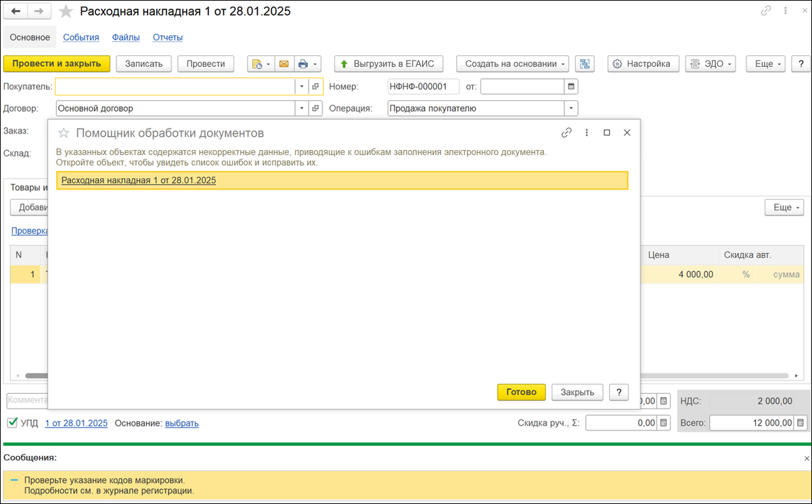The height and width of the screenshot is (504, 812).
Task: Expand the Покупатель dropdown list
Action: pyautogui.click(x=302, y=87)
